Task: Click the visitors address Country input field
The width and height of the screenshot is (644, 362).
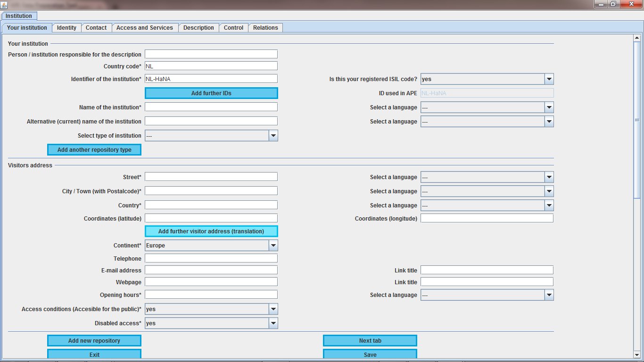Action: pos(211,205)
